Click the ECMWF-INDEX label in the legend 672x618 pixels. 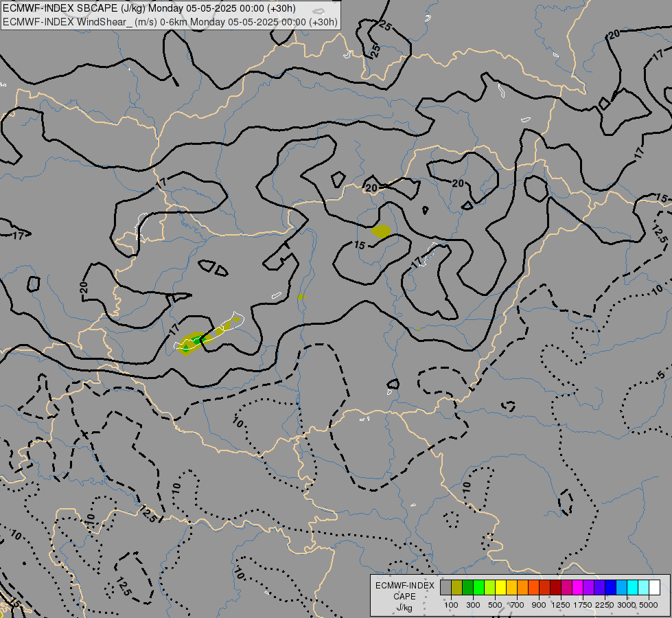coord(404,586)
